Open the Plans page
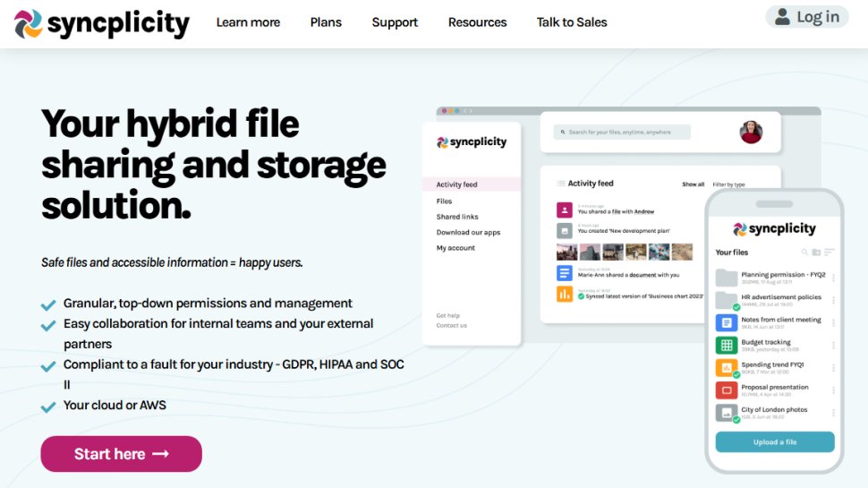The image size is (868, 488). [326, 22]
